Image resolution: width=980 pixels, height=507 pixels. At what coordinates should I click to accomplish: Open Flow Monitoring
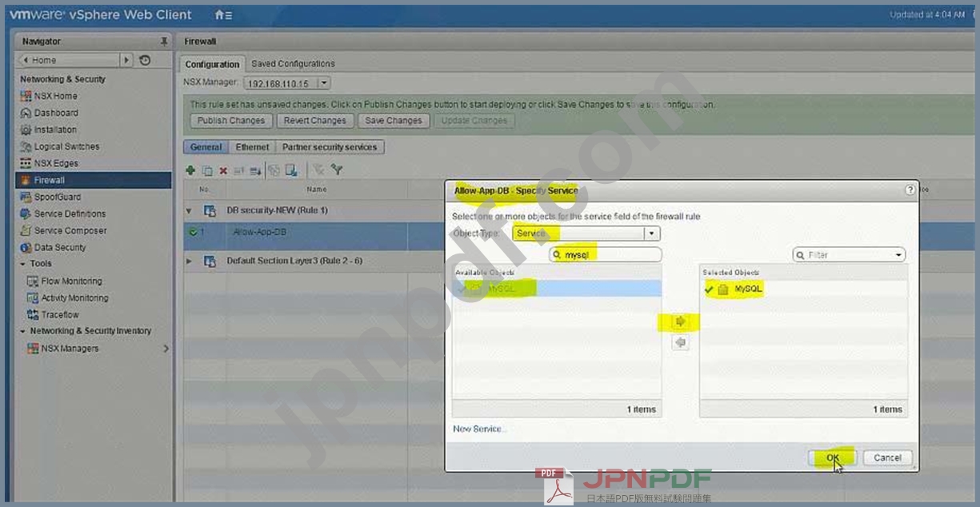(x=71, y=281)
